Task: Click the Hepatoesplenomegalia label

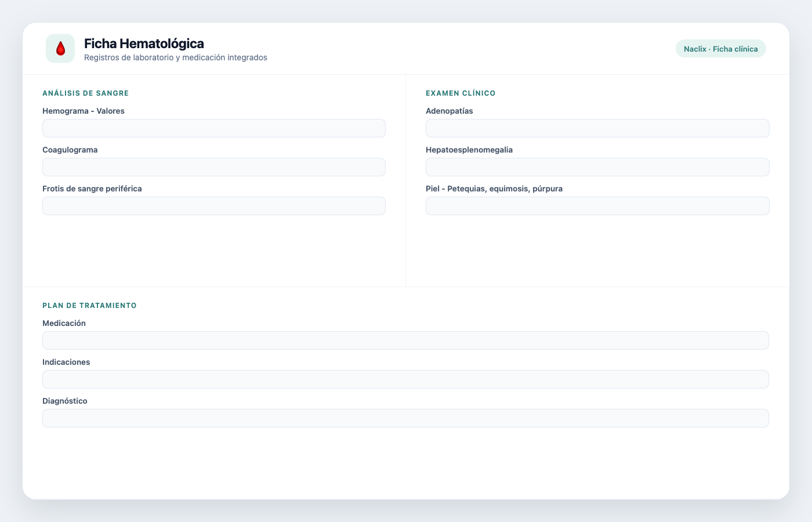Action: tap(469, 150)
